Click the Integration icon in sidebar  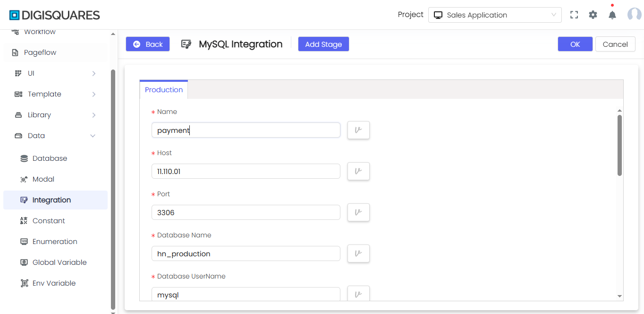click(24, 200)
